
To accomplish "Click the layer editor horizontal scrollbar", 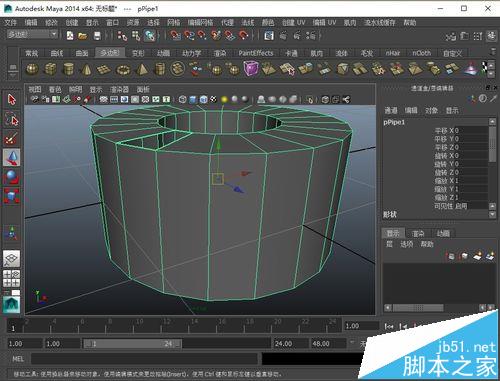I will (x=418, y=307).
